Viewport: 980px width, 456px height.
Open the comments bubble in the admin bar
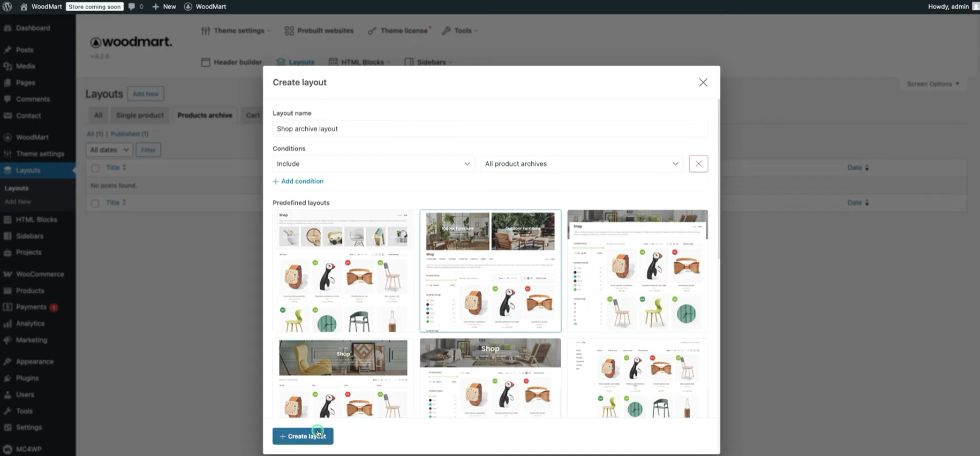point(135,6)
